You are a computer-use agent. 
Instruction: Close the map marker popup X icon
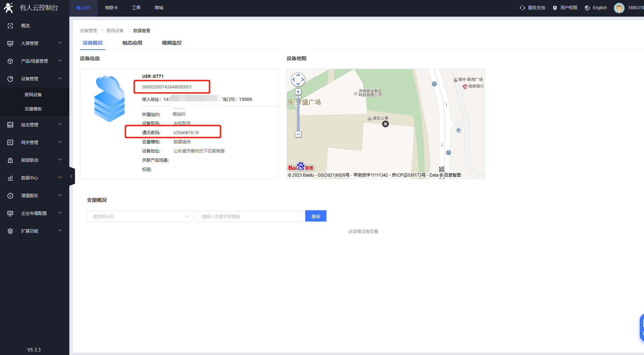(385, 124)
